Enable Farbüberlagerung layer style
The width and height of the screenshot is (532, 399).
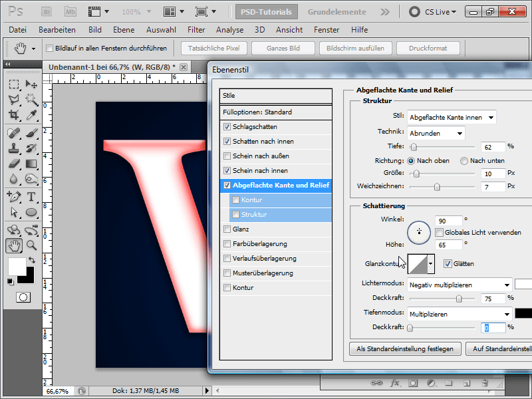[x=227, y=244]
